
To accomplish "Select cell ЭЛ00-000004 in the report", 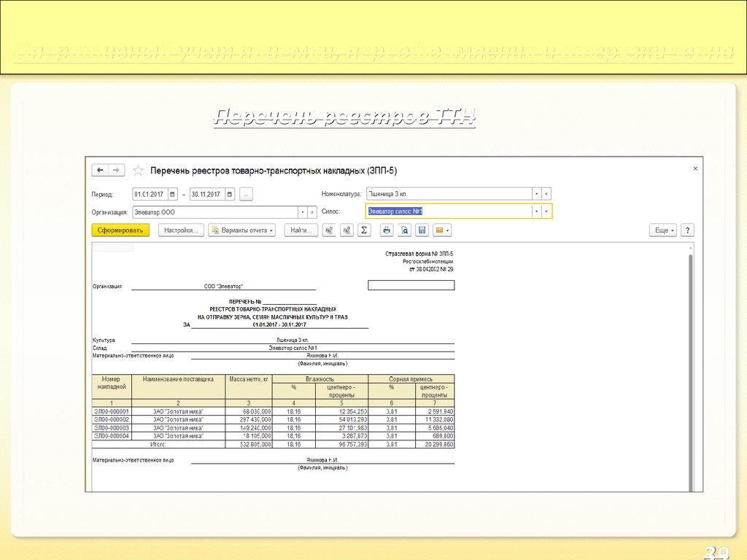I will [x=112, y=436].
